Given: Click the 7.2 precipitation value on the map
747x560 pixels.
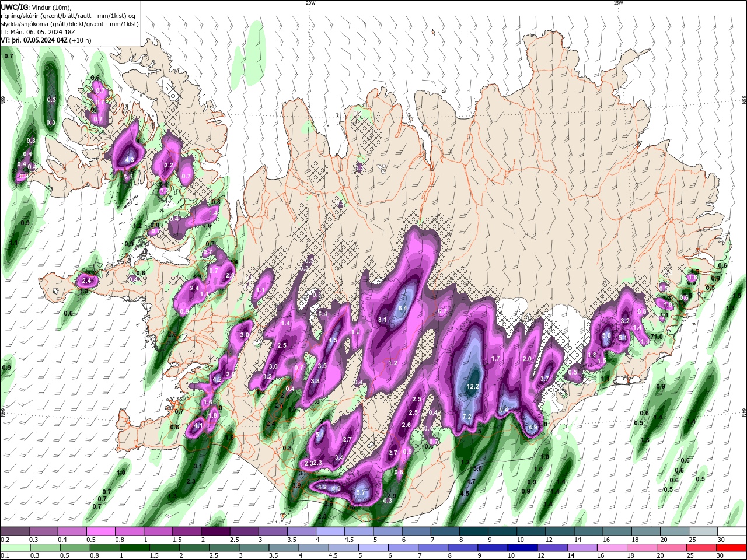Looking at the screenshot, I should pos(466,416).
